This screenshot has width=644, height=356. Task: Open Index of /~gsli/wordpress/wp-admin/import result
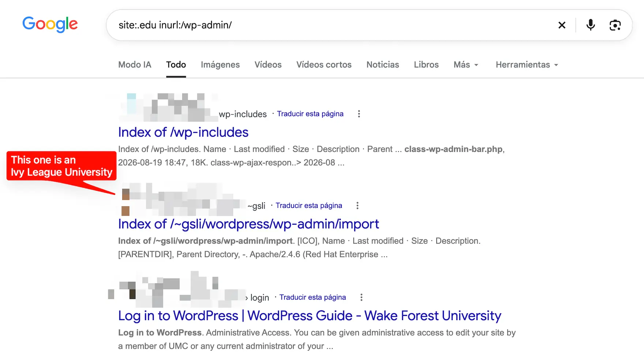click(x=248, y=224)
